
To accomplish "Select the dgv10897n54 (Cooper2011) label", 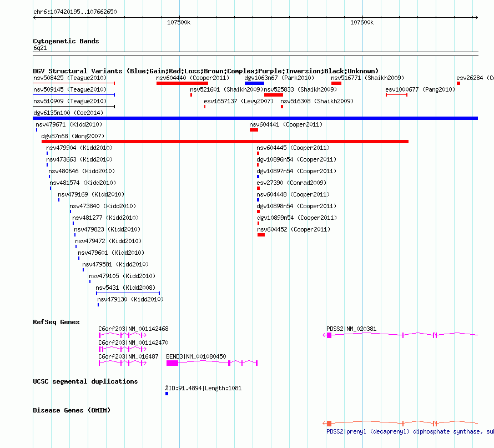I will coord(296,171).
